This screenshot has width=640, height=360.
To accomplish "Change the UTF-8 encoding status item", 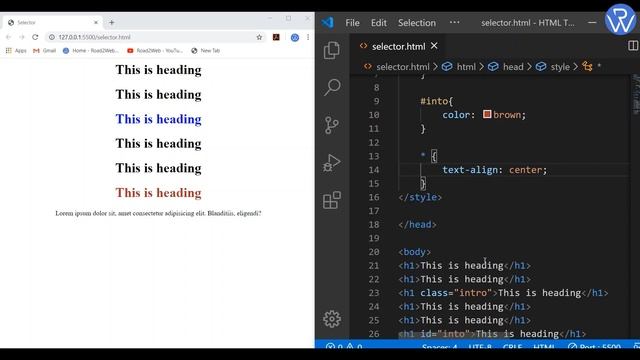I will tap(480, 346).
